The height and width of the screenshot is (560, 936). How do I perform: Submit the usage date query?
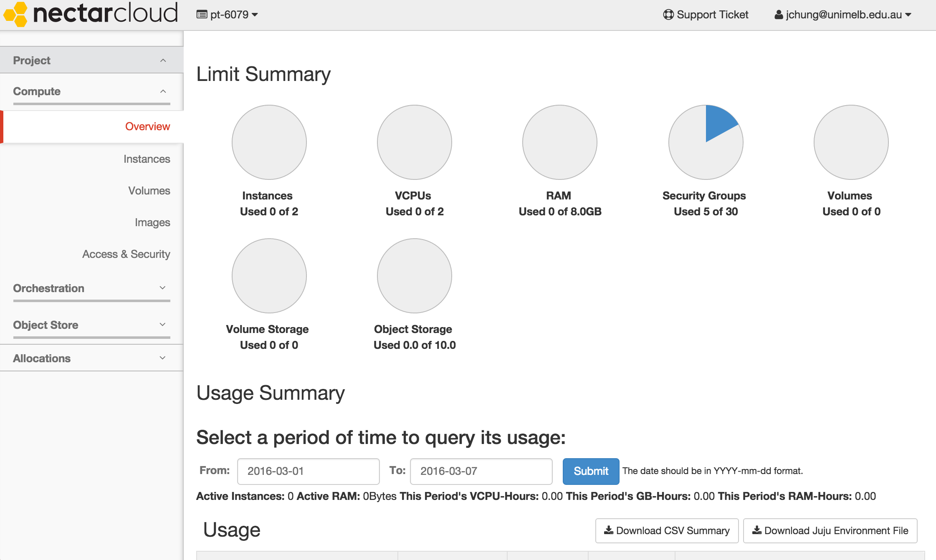591,471
